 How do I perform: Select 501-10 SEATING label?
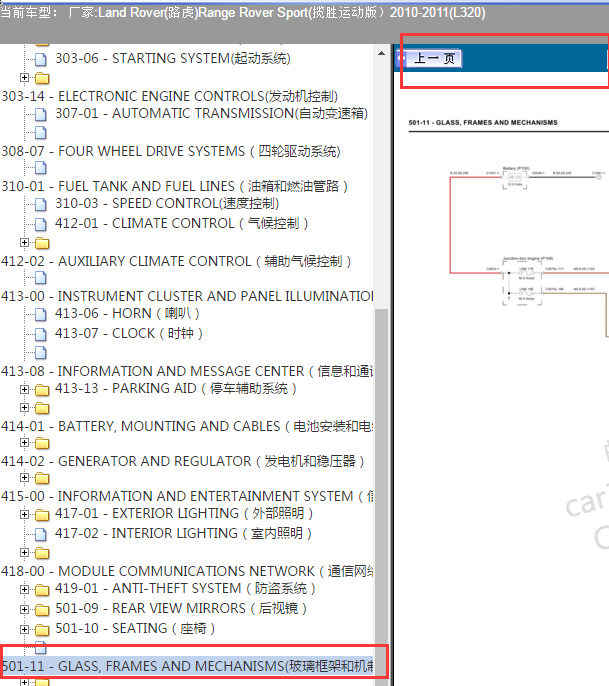[135, 628]
